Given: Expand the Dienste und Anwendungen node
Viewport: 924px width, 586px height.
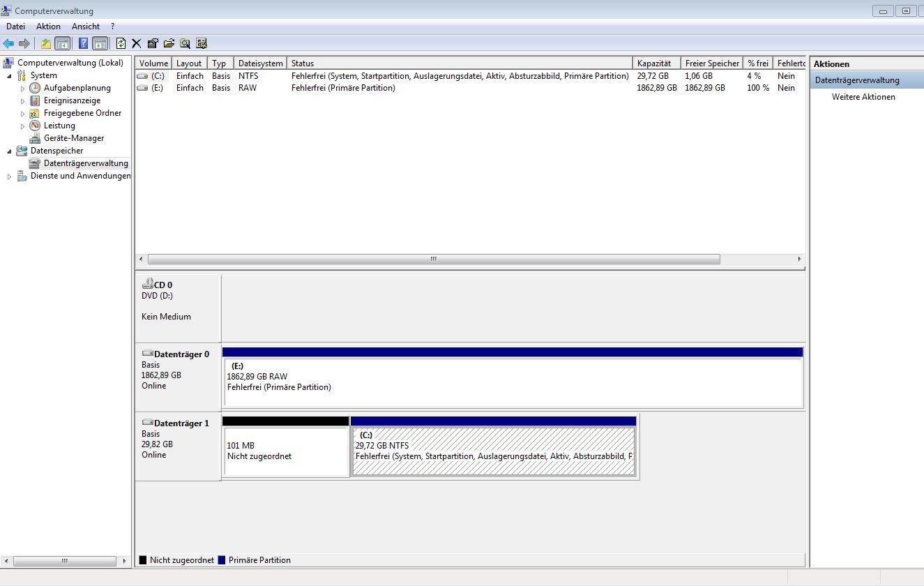Looking at the screenshot, I should click(9, 176).
